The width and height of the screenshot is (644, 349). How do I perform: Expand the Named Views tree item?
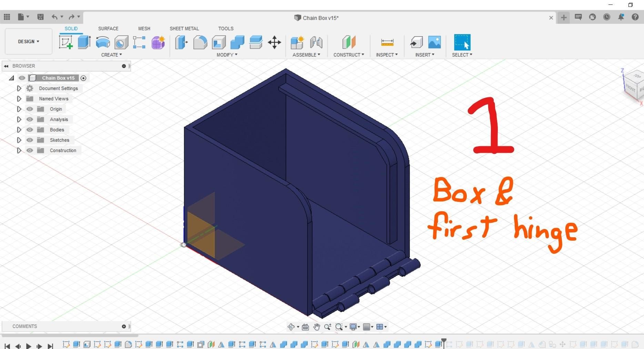19,99
